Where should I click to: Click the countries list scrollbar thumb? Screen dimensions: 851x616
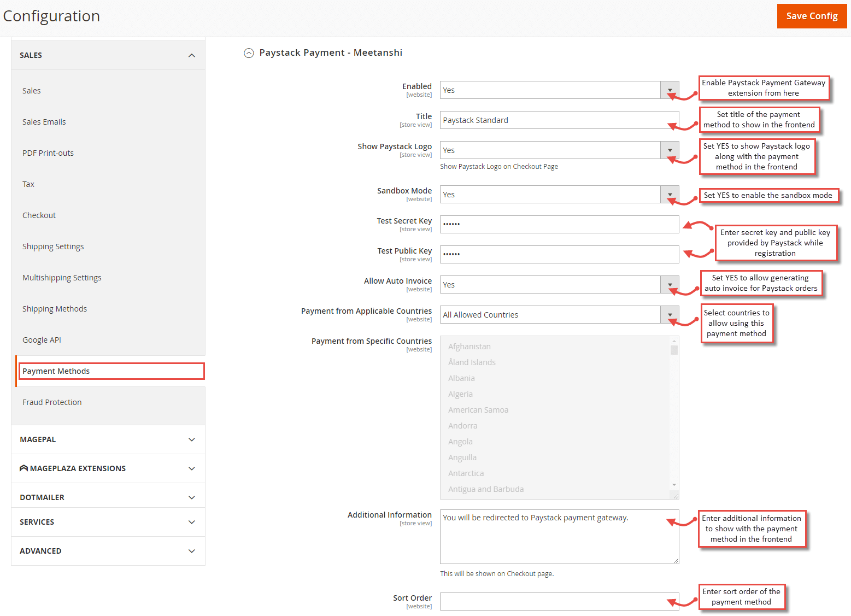point(674,350)
